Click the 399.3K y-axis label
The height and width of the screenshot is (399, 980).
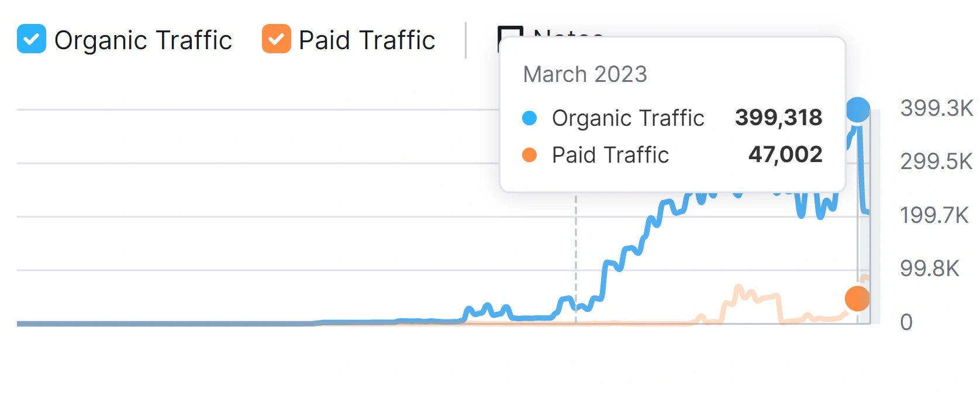(x=936, y=108)
